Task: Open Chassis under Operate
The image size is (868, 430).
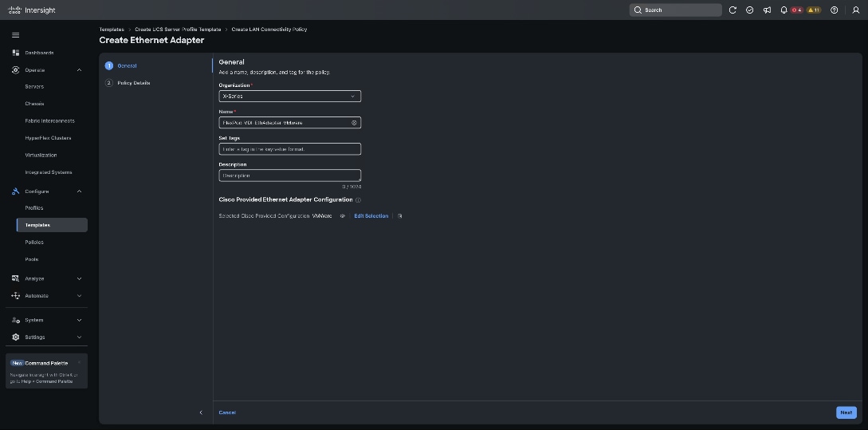Action: coord(34,104)
